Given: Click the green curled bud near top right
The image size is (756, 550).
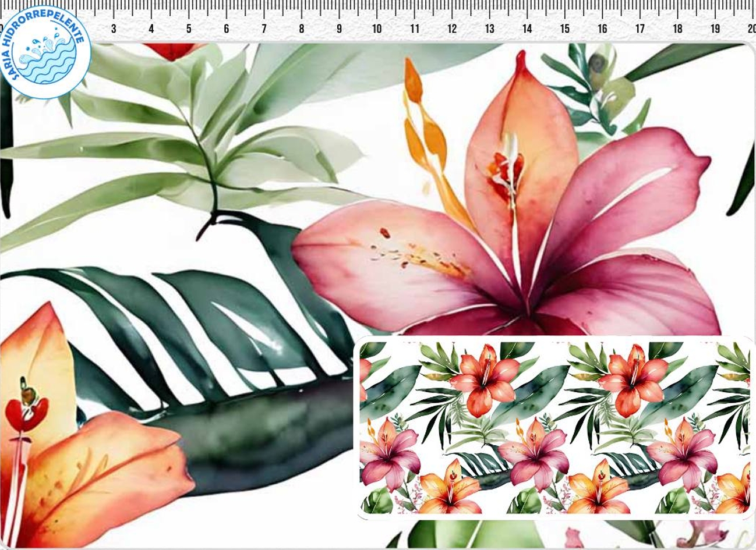Looking at the screenshot, I should [x=600, y=64].
